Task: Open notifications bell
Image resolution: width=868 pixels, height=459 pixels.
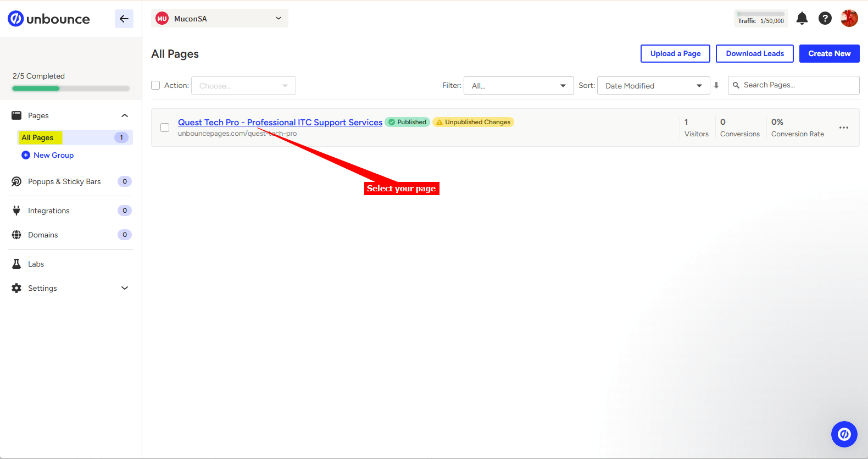Action: point(802,18)
